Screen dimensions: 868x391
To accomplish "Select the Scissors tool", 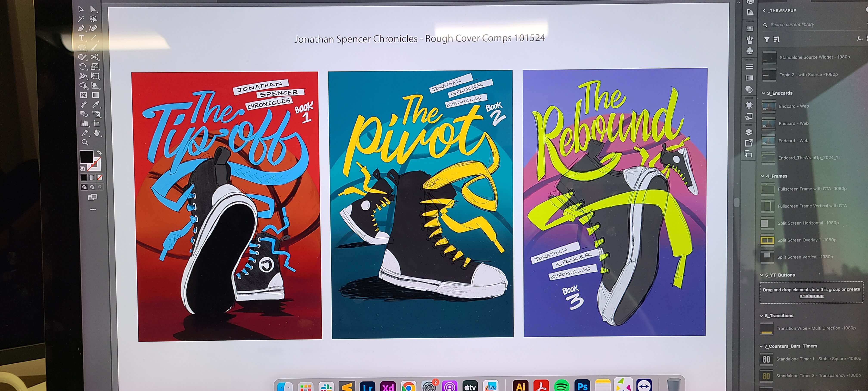I will click(95, 57).
